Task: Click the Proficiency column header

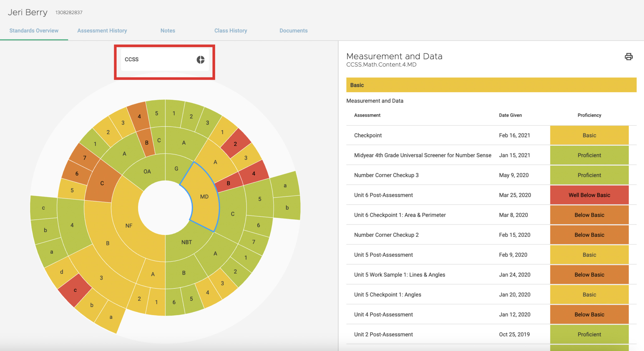Action: [x=589, y=115]
